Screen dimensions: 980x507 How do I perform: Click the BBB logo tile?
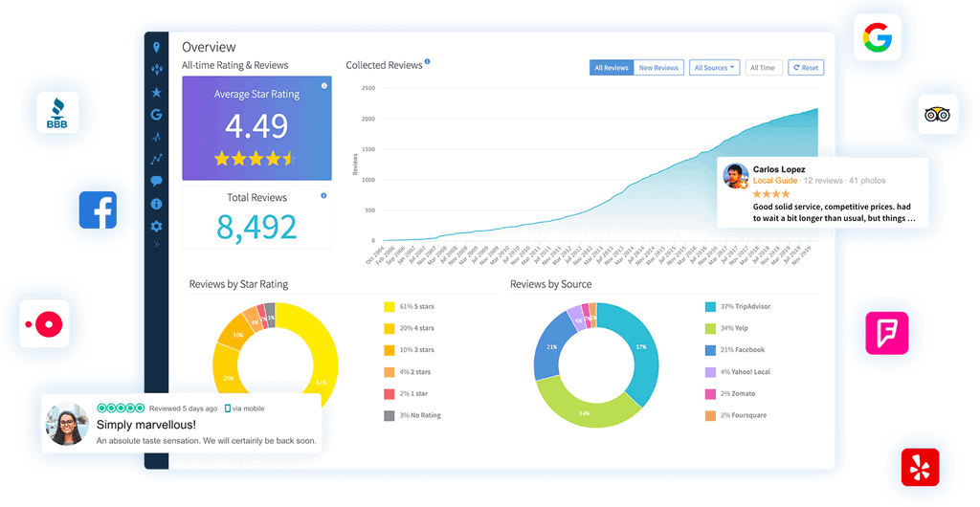pyautogui.click(x=56, y=113)
